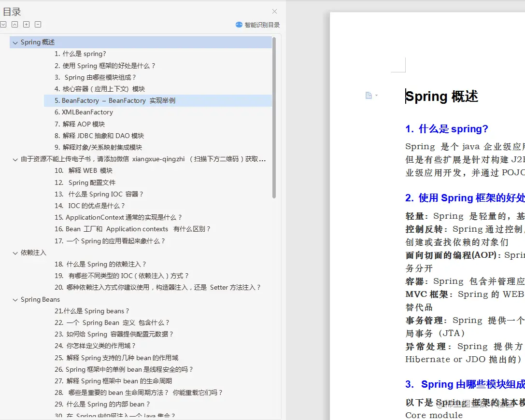The image size is (525, 420).
Task: Click the 由于资源不能上传电子书 outline heading
Action: coord(143,159)
